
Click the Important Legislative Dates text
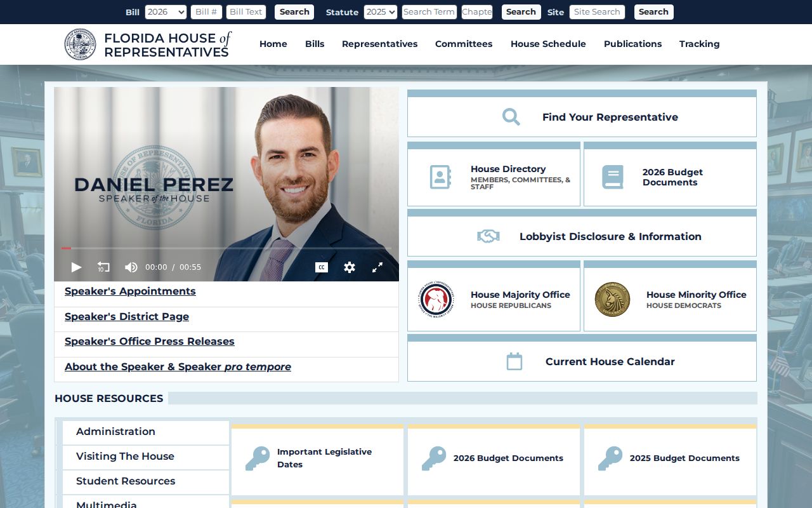324,458
